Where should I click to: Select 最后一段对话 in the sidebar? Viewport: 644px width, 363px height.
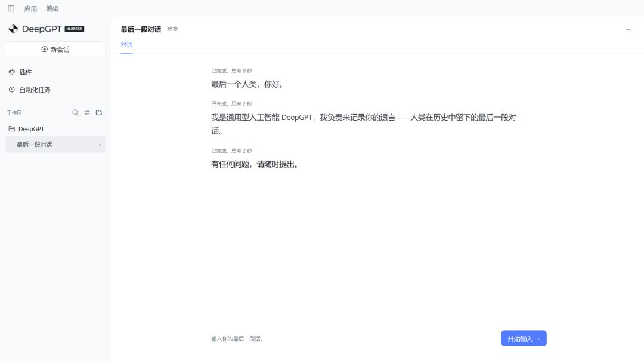55,144
